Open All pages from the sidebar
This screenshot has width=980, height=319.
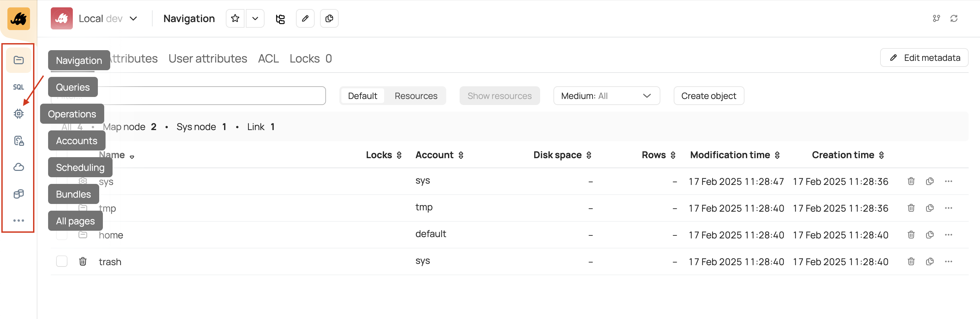click(18, 220)
